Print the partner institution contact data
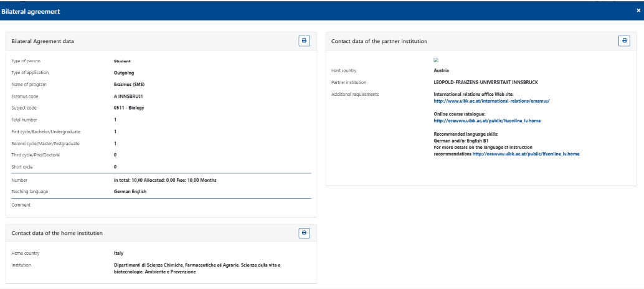 (623, 40)
